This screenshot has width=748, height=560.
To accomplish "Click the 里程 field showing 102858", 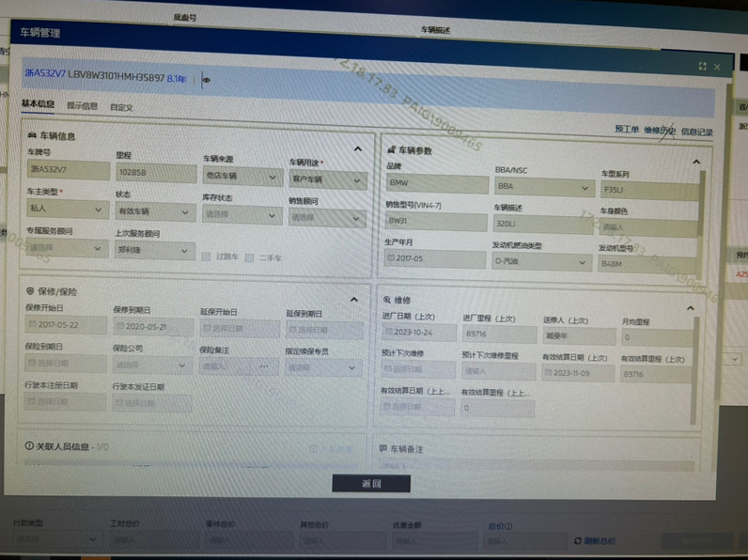I will click(x=156, y=173).
